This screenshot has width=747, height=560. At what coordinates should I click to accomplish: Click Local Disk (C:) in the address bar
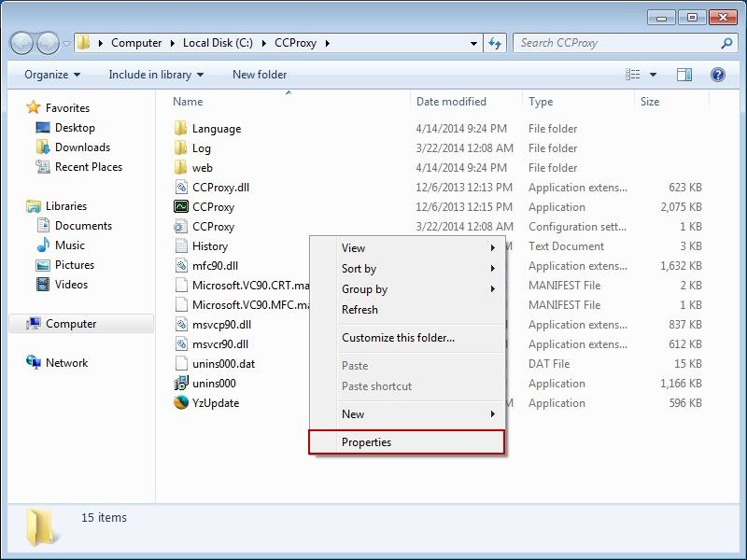tap(218, 43)
